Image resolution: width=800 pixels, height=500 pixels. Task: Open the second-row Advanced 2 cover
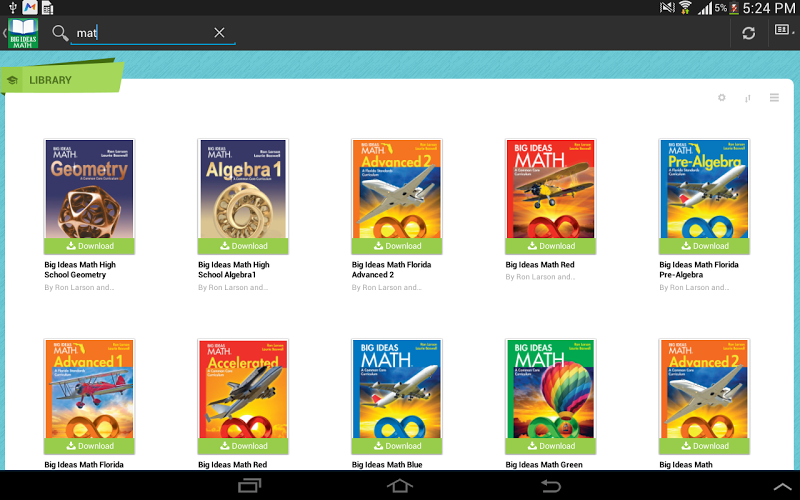[x=704, y=388]
